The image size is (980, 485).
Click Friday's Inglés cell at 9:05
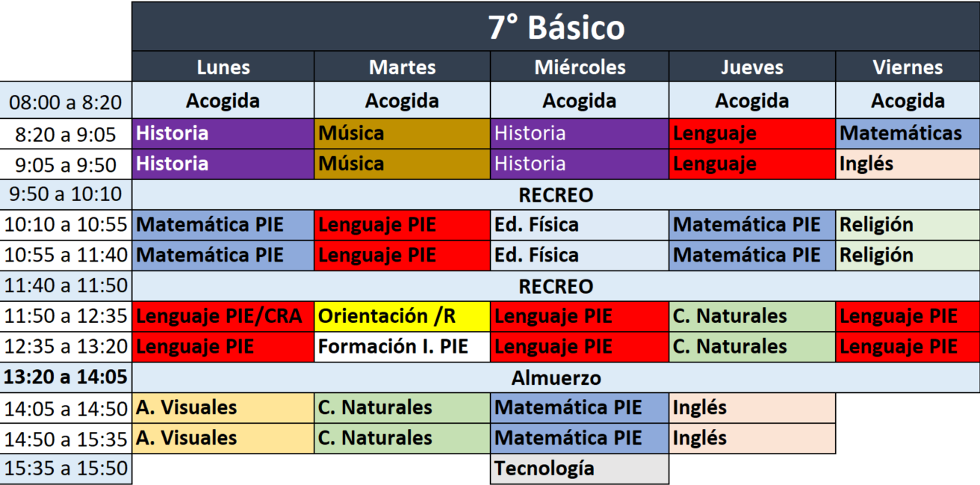pyautogui.click(x=908, y=164)
